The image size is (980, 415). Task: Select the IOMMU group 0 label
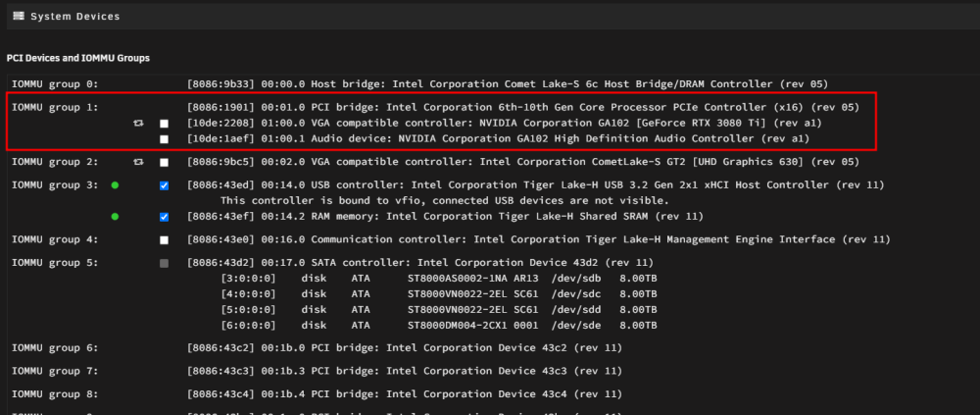[55, 83]
